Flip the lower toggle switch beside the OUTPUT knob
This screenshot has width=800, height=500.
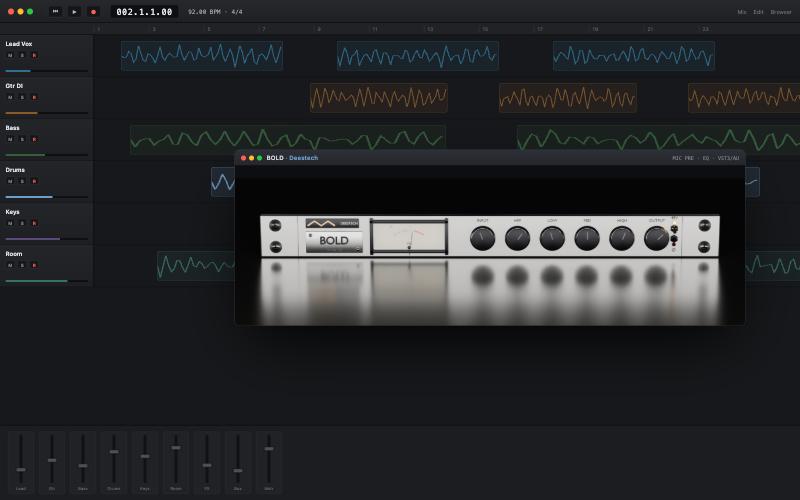[x=674, y=239]
